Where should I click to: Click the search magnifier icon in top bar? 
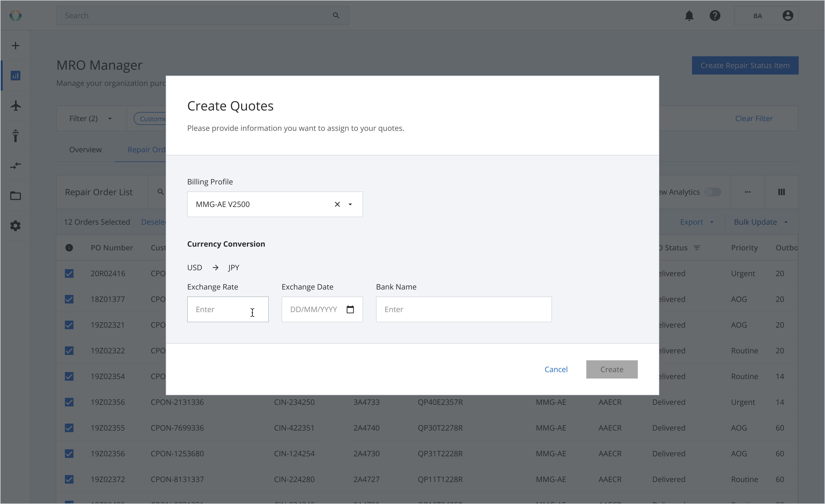pos(336,15)
